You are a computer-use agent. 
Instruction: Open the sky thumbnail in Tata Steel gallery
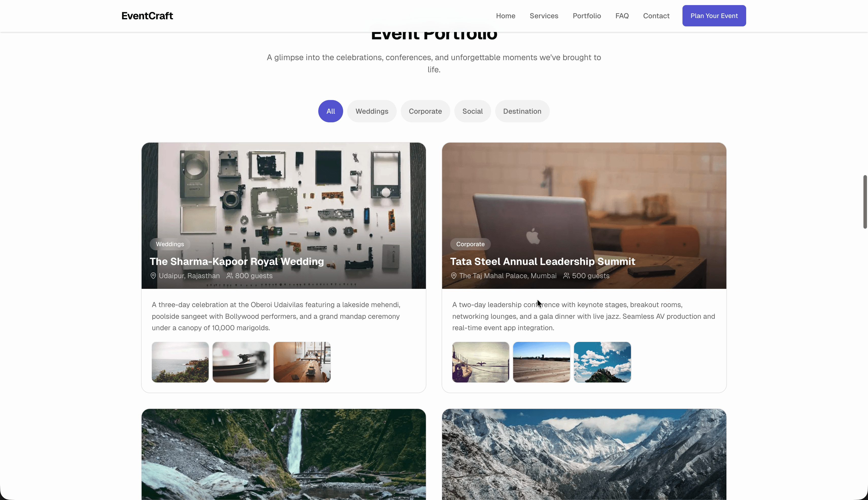point(602,362)
